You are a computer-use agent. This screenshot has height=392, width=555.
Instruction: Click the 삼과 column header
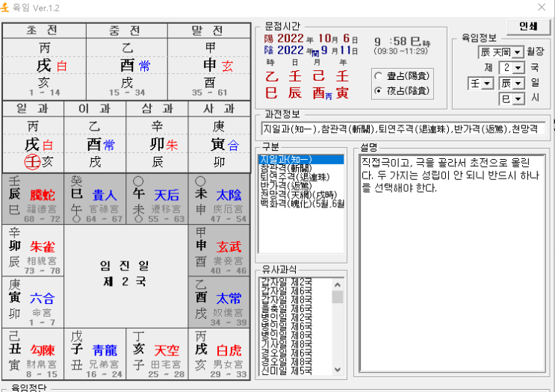pos(157,108)
